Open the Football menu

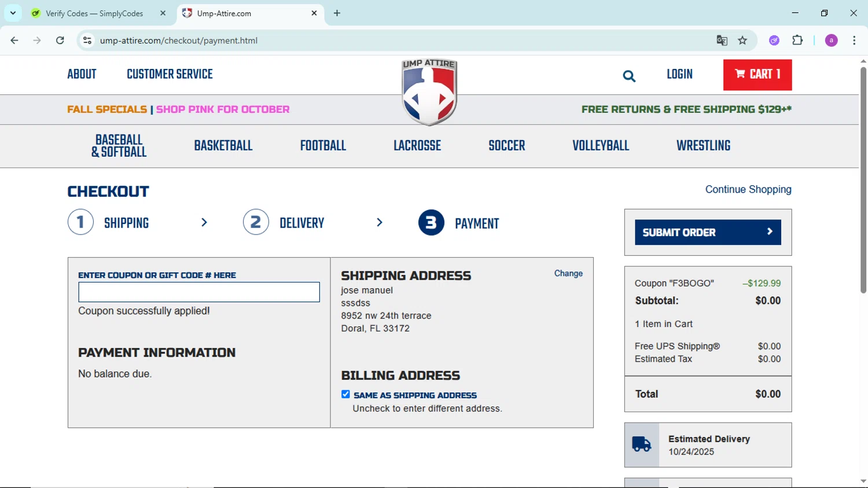pyautogui.click(x=323, y=146)
